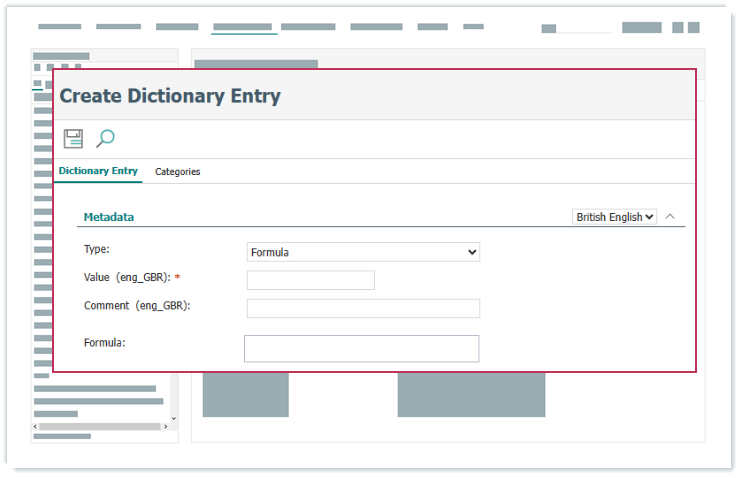Collapse the Metadata section chevron
Screen dimensions: 741x478
tap(670, 216)
